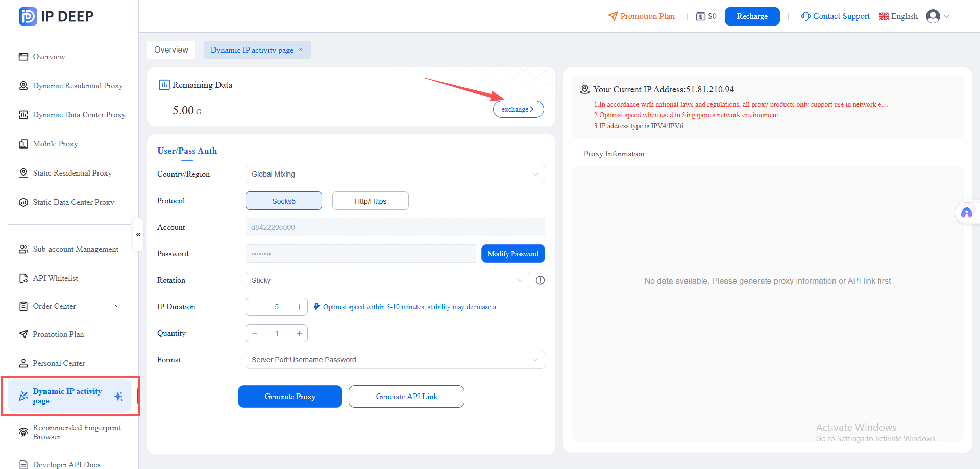Click the Modify Password button
Screen dimensions: 980x469
click(513, 254)
